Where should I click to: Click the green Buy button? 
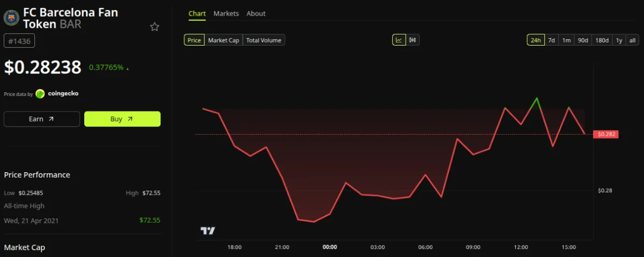click(x=122, y=119)
